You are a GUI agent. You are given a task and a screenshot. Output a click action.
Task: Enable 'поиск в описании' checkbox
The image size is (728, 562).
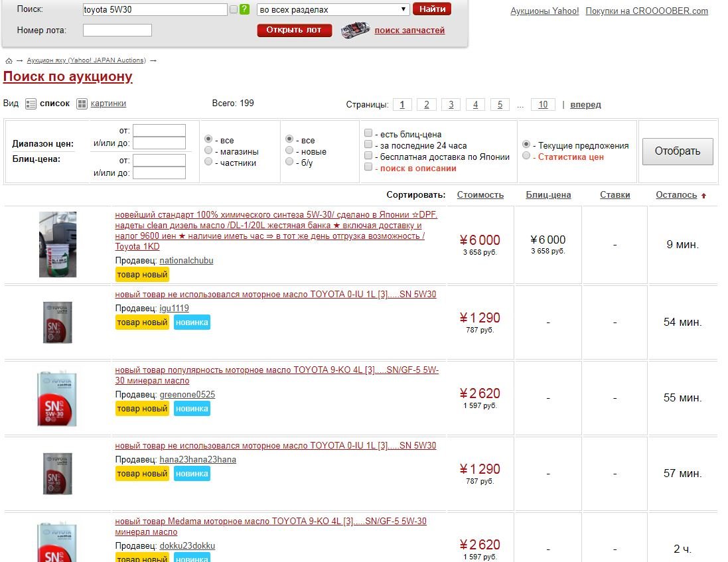point(368,167)
